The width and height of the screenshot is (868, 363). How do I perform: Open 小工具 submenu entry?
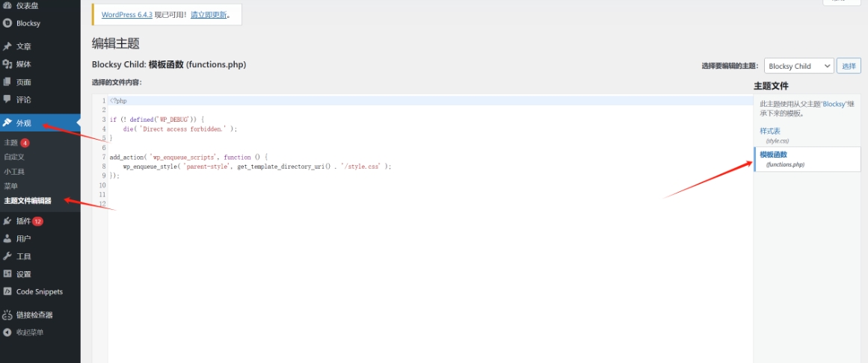pyautogui.click(x=14, y=172)
